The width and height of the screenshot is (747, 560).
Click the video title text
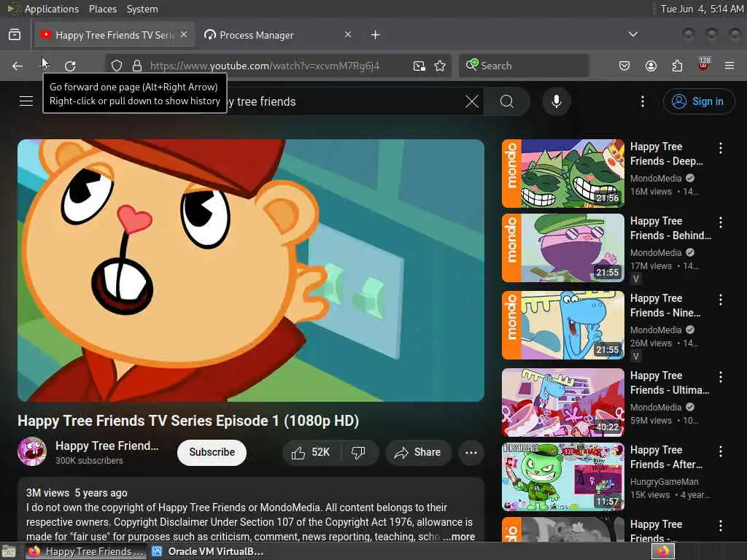[x=188, y=421]
